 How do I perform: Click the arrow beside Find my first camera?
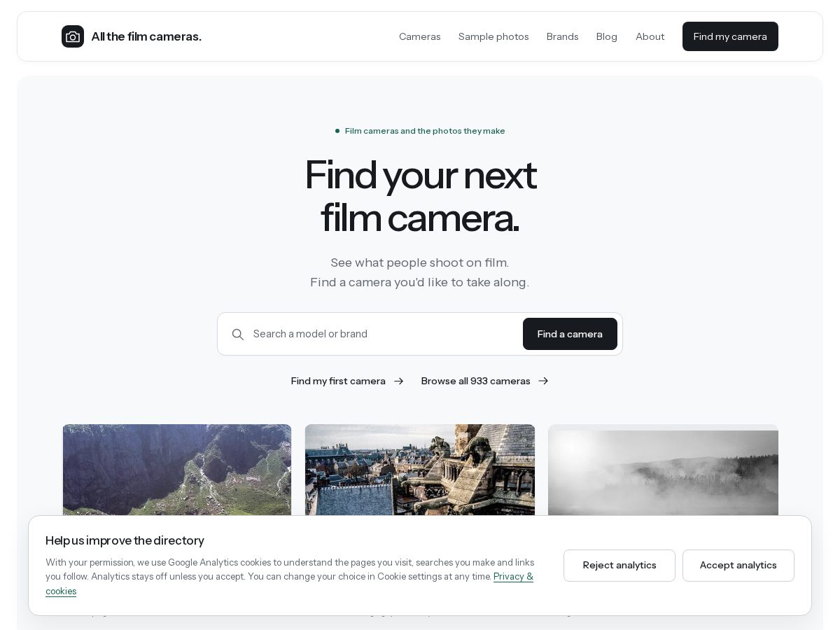(399, 381)
